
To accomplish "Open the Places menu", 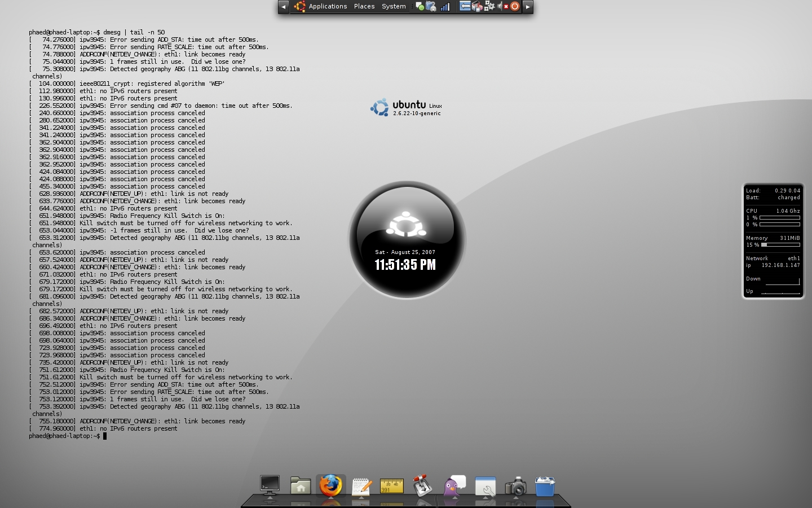I will pyautogui.click(x=364, y=6).
